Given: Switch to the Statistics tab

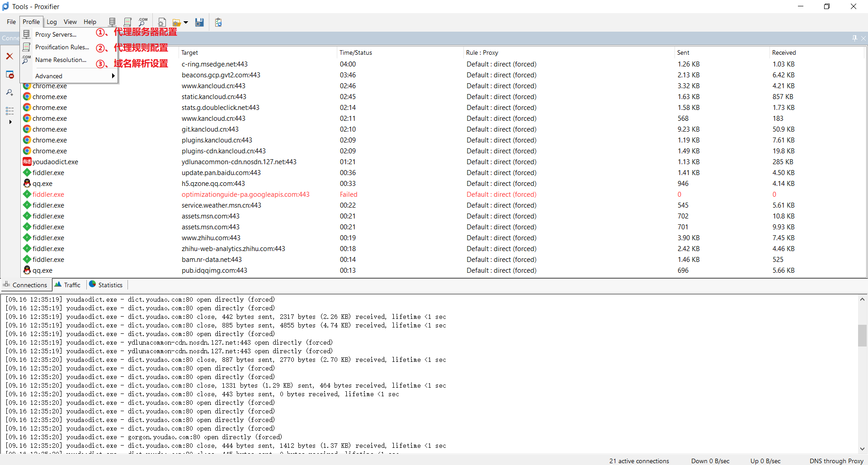Looking at the screenshot, I should coord(106,285).
